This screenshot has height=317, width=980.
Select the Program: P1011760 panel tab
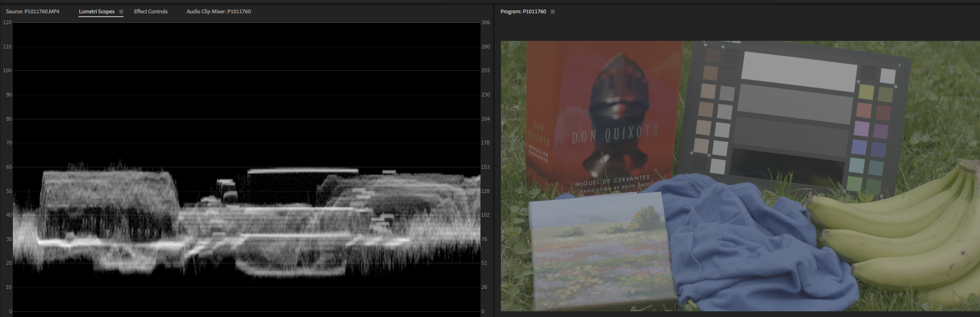(x=523, y=11)
